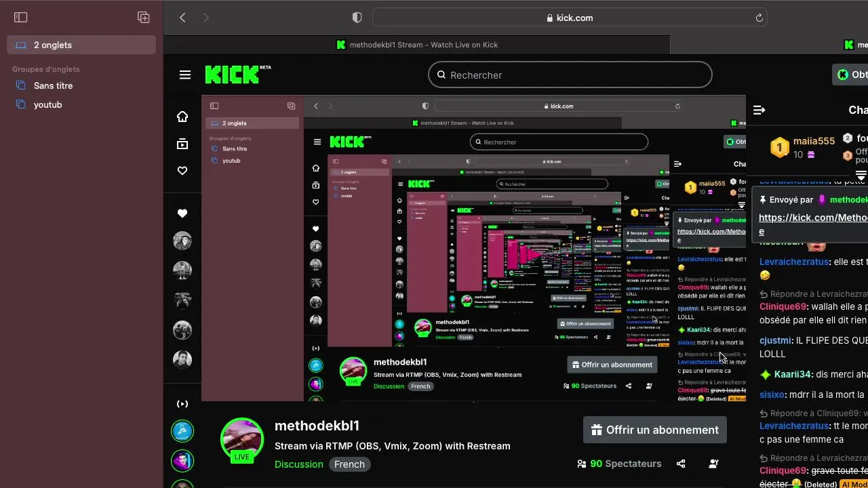Open the first followed channel avatar below the filled heart
The height and width of the screenshot is (488, 868).
(x=182, y=241)
